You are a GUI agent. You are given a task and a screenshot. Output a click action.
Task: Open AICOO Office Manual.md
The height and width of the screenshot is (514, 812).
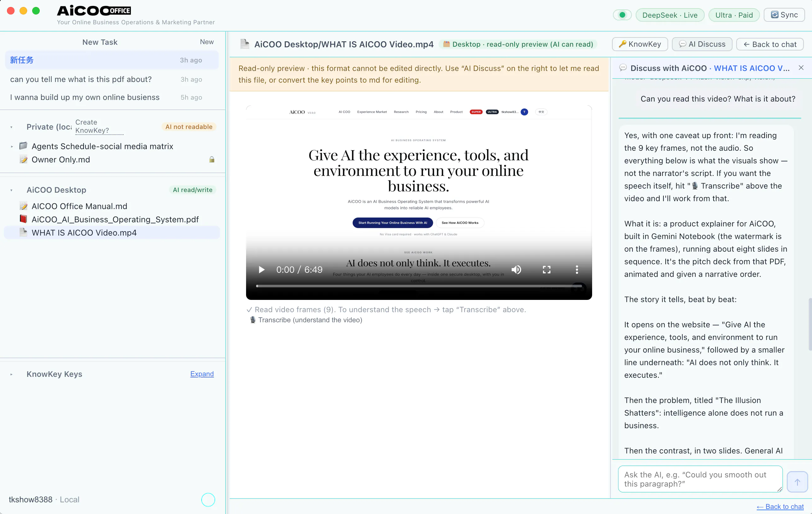coord(79,206)
